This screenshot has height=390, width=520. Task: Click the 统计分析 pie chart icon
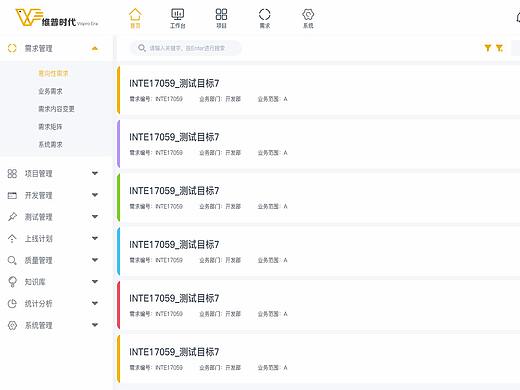point(12,303)
